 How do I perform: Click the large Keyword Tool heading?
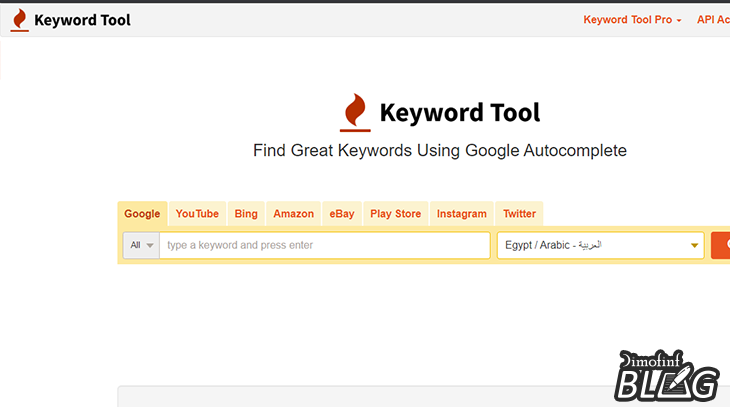460,113
